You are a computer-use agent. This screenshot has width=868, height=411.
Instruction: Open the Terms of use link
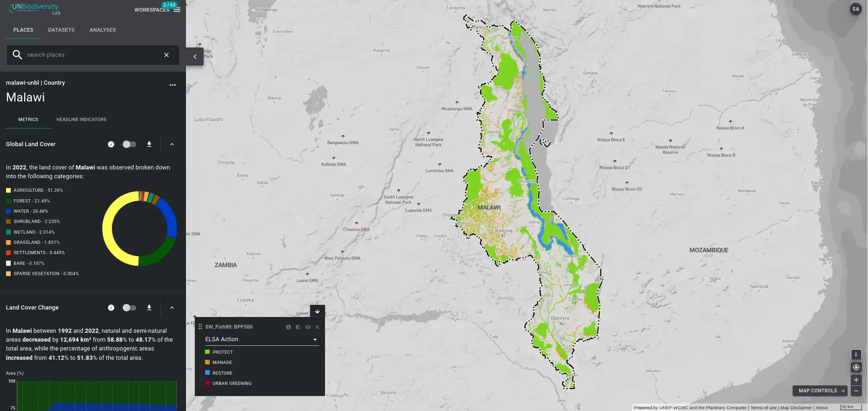pyautogui.click(x=763, y=408)
